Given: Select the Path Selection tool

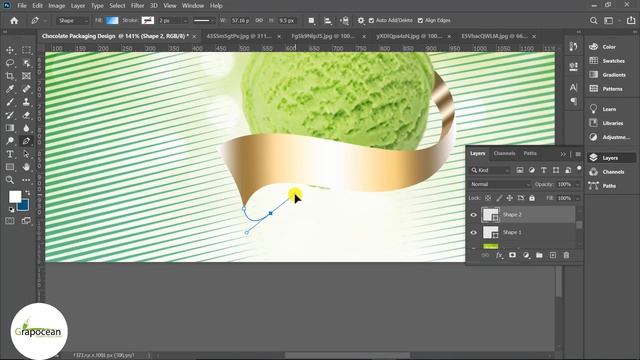Looking at the screenshot, I should (x=26, y=154).
